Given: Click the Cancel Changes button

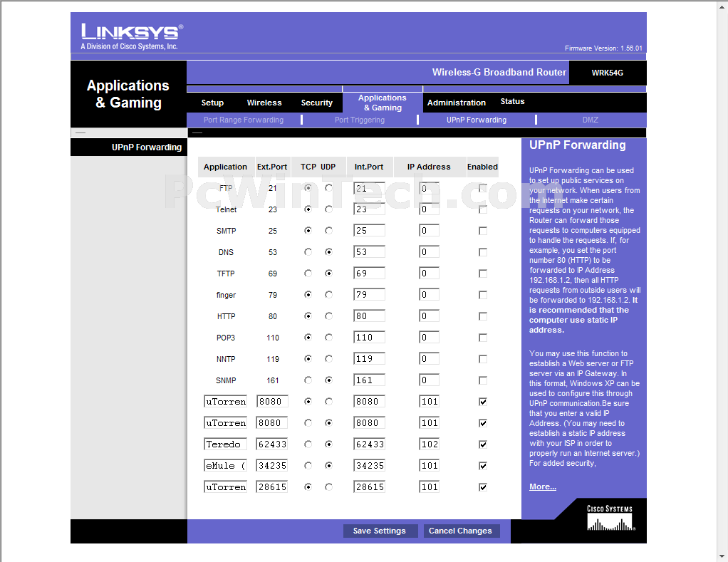Looking at the screenshot, I should pos(461,531).
